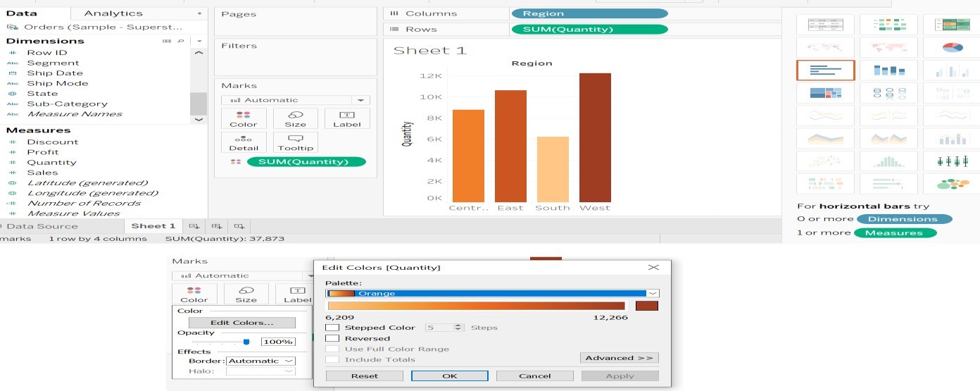
Task: Click the Include Totals checkbox
Action: [332, 359]
